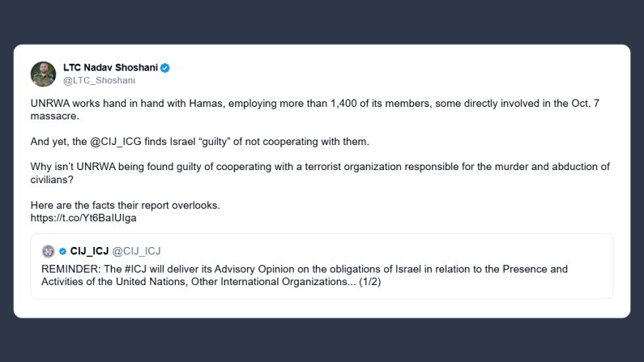The width and height of the screenshot is (644, 362).
Task: Click the blue verified badge beside Nadav Shoshani
Action: click(165, 68)
